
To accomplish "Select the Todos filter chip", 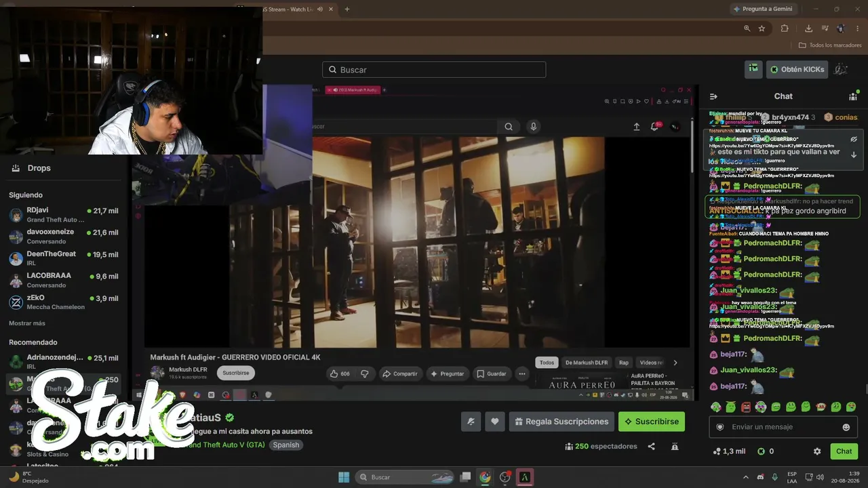I will click(547, 363).
